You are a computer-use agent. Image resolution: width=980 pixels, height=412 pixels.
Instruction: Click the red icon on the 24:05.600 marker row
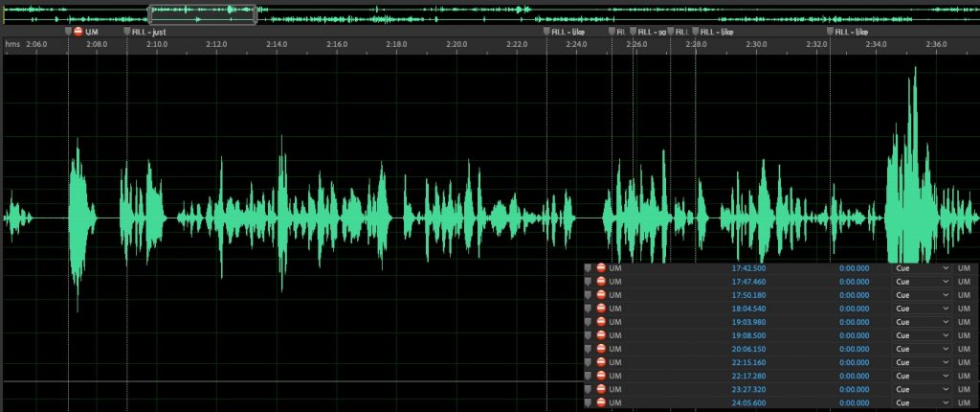pyautogui.click(x=601, y=404)
